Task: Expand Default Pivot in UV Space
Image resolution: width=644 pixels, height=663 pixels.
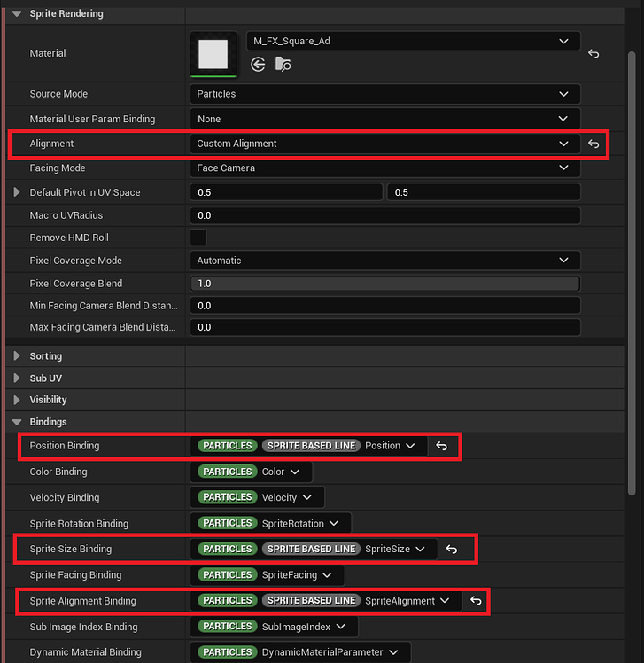Action: (x=17, y=192)
